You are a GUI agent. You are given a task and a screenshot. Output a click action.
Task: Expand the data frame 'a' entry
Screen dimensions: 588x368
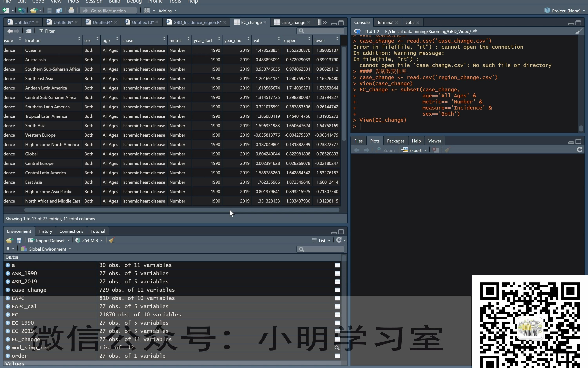[x=8, y=265]
